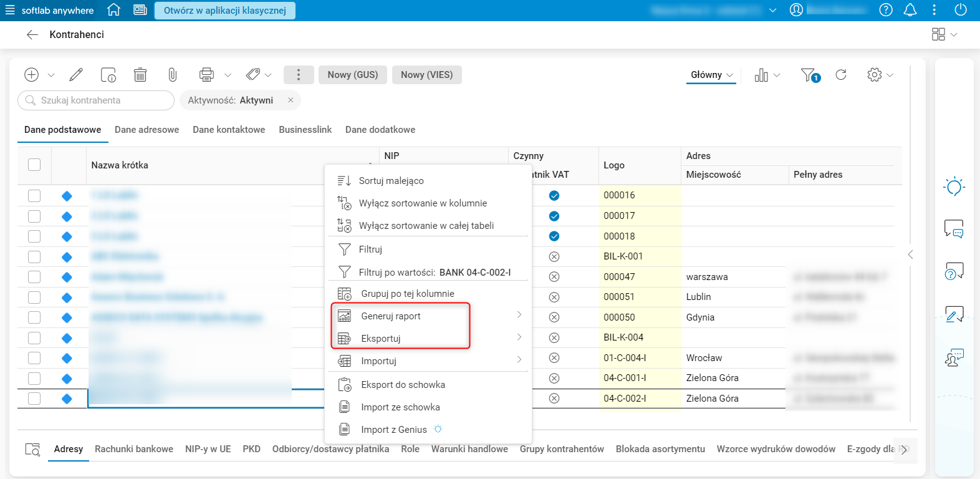Open the active filter funnel icon
Viewport: 980px width, 479px height.
click(809, 75)
